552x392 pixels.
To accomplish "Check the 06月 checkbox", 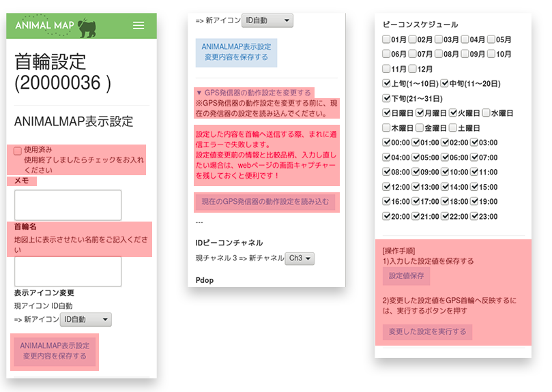I will click(x=386, y=54).
